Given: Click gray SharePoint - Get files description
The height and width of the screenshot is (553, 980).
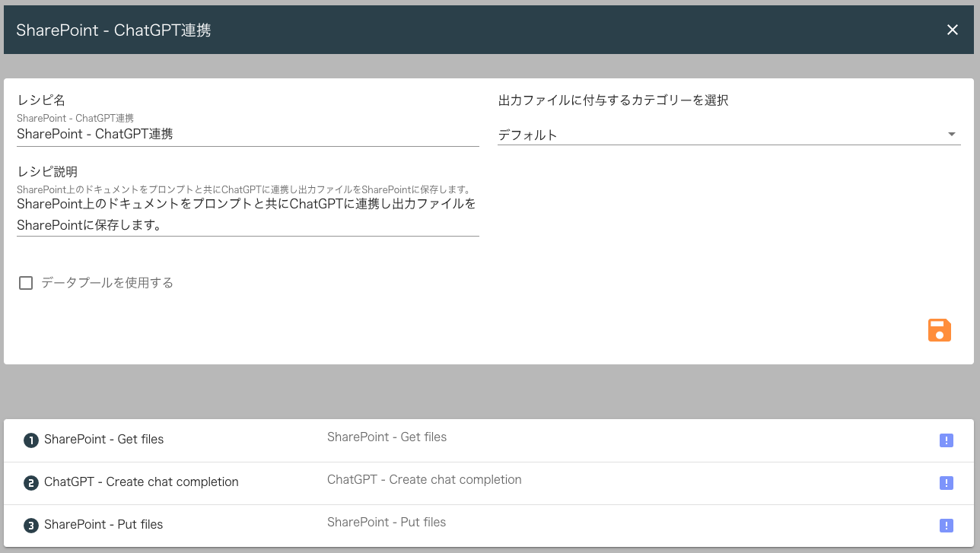Looking at the screenshot, I should pos(387,437).
